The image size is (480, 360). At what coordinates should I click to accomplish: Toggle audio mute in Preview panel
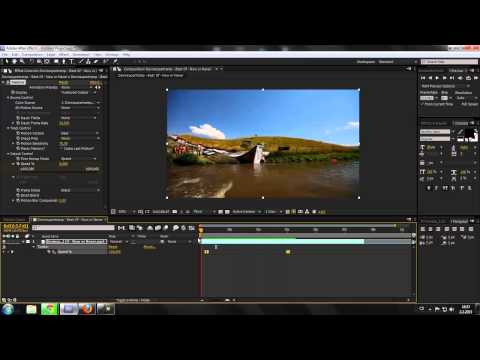[460, 78]
